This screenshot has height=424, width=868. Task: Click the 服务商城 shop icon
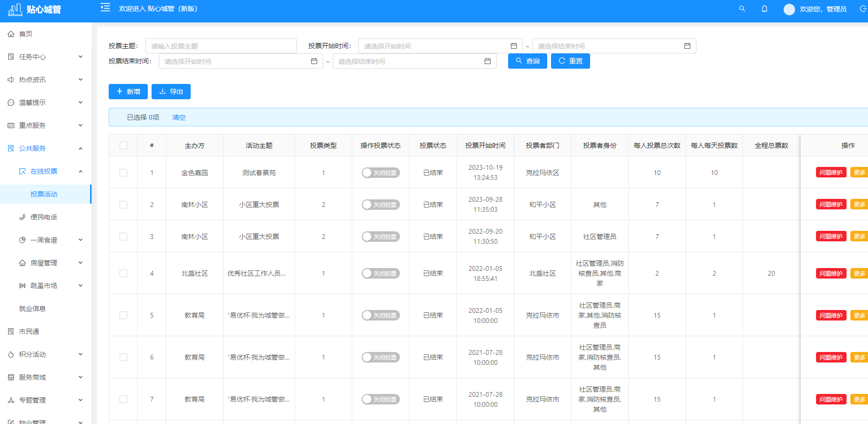pos(11,377)
